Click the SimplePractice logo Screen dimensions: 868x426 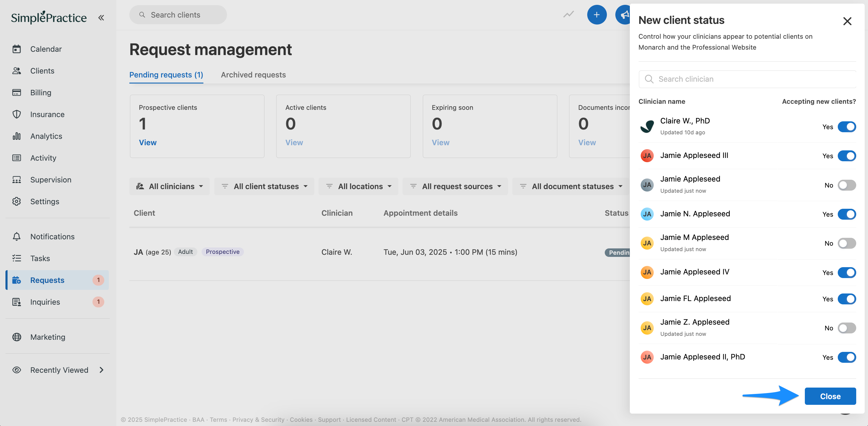coord(49,17)
